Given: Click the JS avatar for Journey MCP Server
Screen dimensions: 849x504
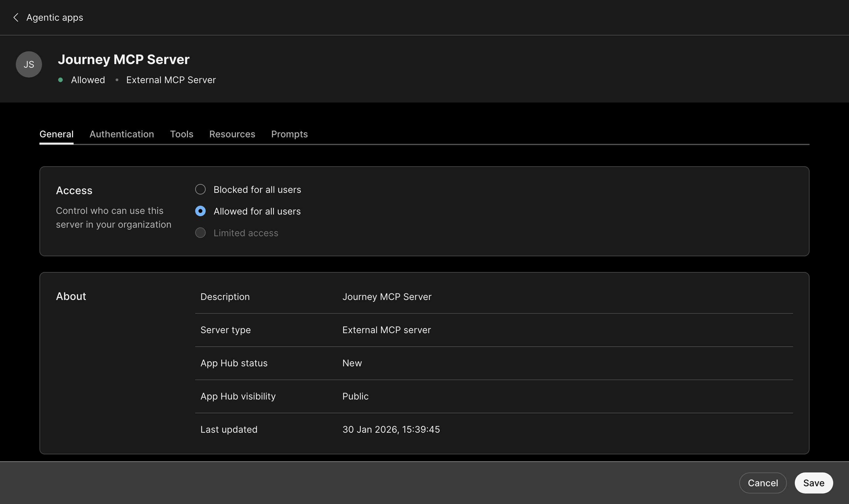Looking at the screenshot, I should (x=29, y=64).
